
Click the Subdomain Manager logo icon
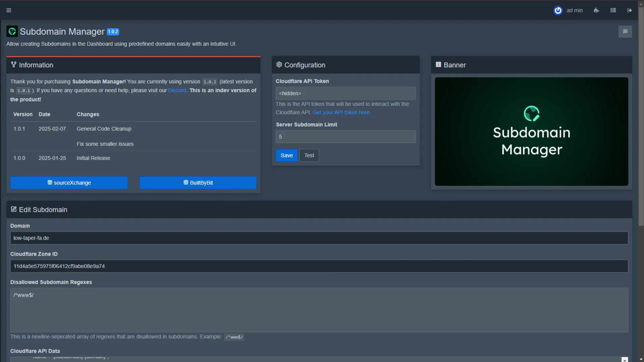(12, 32)
